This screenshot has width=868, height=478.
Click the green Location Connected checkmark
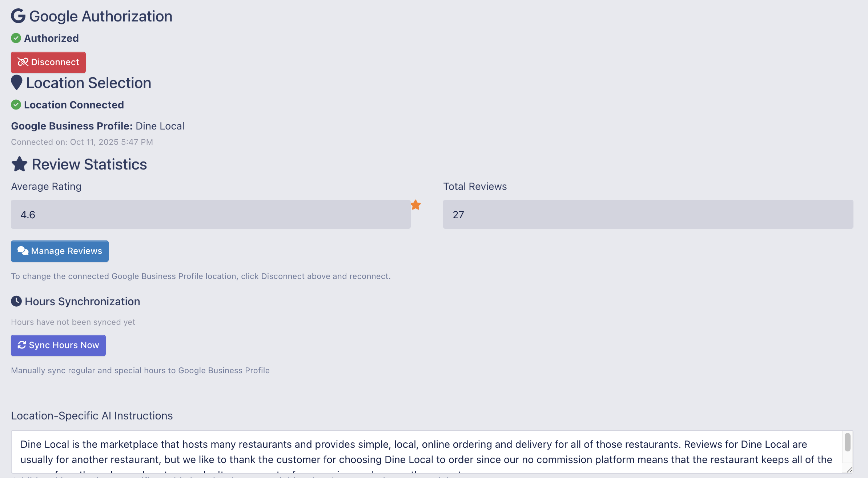16,105
